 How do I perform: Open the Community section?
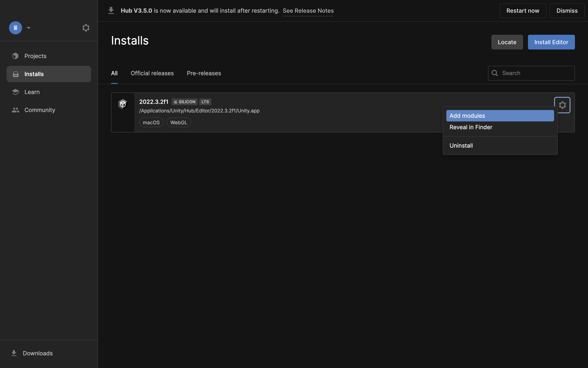click(x=49, y=110)
